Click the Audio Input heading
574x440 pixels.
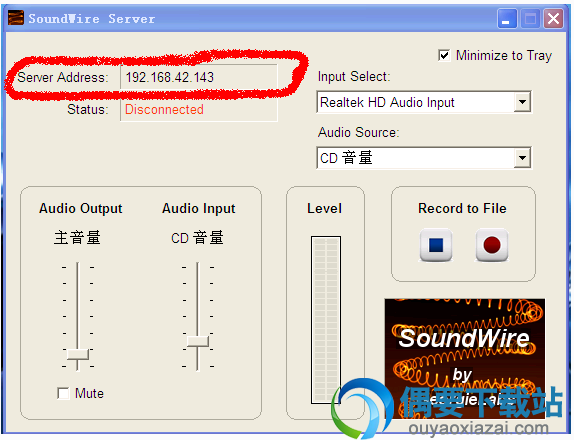pos(199,209)
